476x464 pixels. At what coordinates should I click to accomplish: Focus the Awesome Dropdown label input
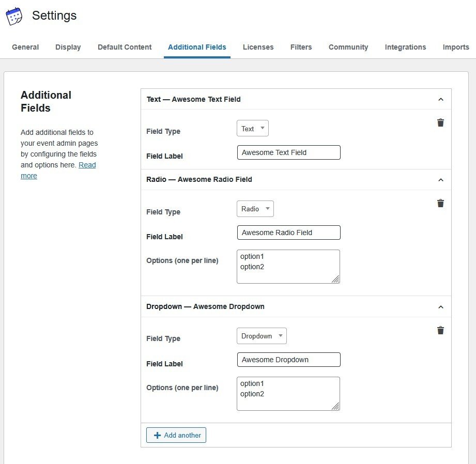coord(288,360)
